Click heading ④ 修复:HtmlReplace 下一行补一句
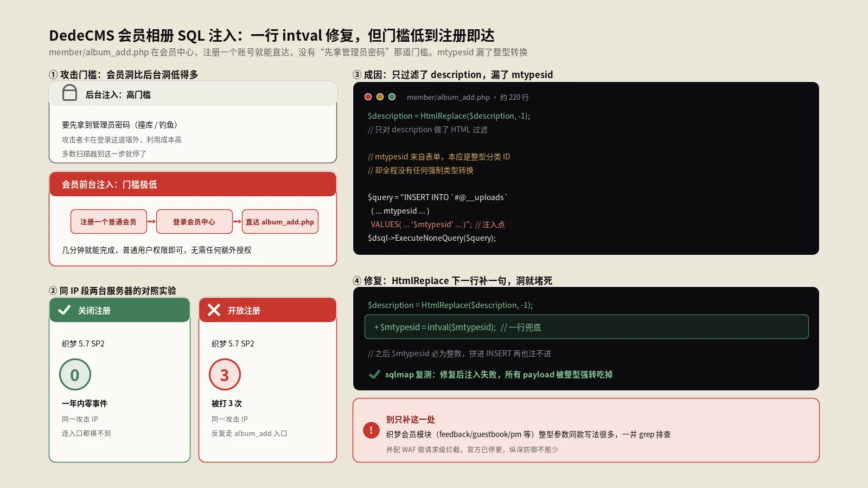This screenshot has width=868, height=488. pos(452,281)
